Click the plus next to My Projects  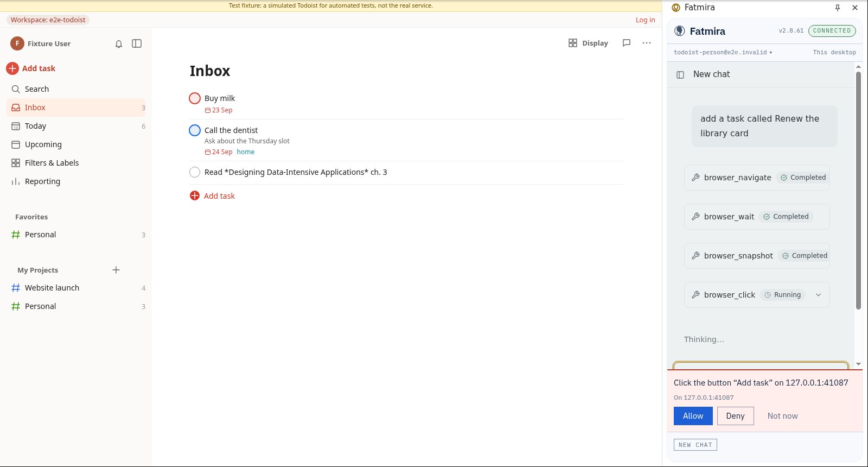116,270
